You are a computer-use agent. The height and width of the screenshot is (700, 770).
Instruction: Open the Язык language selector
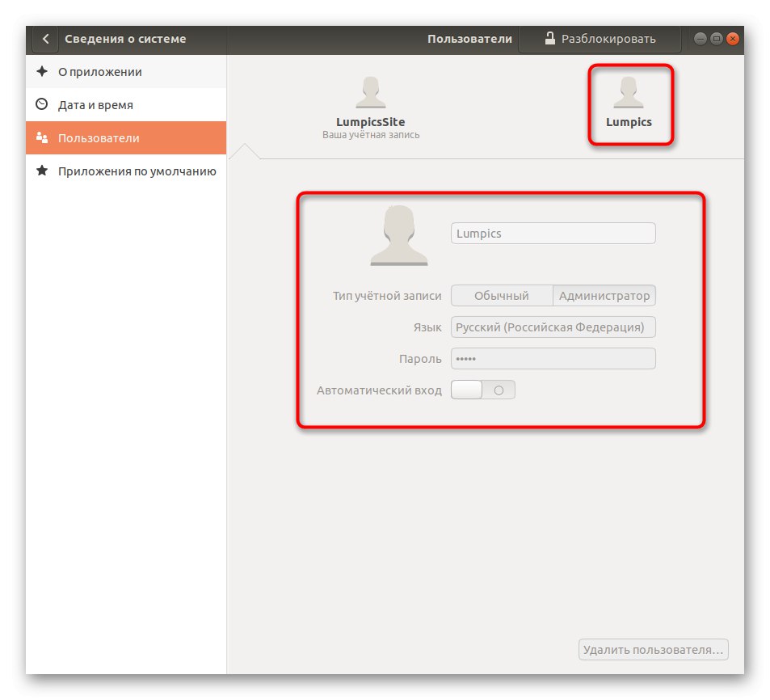click(553, 327)
